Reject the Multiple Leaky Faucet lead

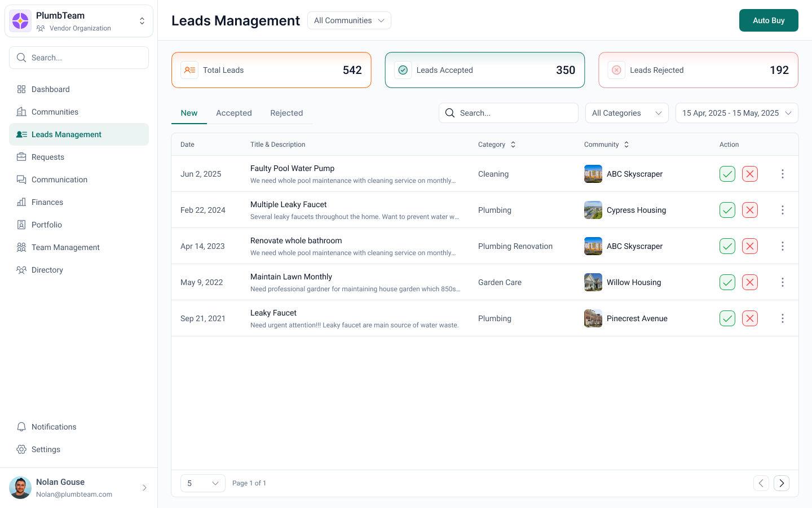pos(750,210)
